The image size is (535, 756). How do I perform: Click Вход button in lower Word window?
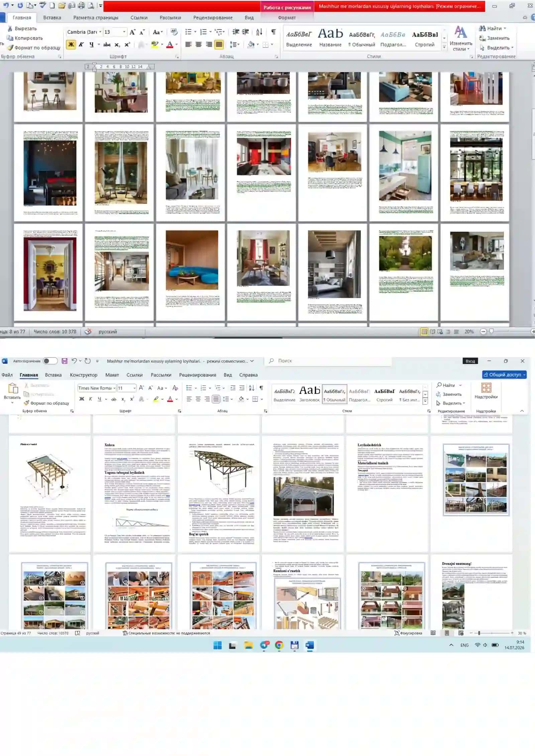click(470, 361)
